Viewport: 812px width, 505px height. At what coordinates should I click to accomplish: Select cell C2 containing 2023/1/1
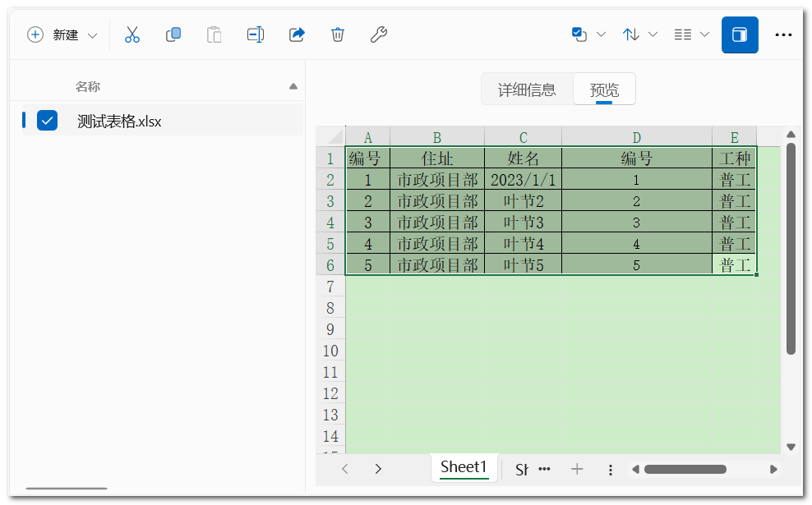click(x=523, y=180)
